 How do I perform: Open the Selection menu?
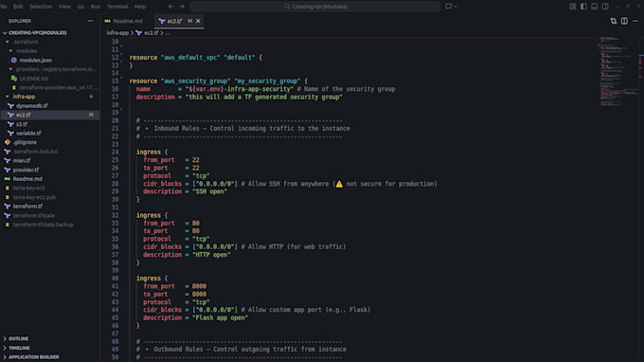coord(41,7)
